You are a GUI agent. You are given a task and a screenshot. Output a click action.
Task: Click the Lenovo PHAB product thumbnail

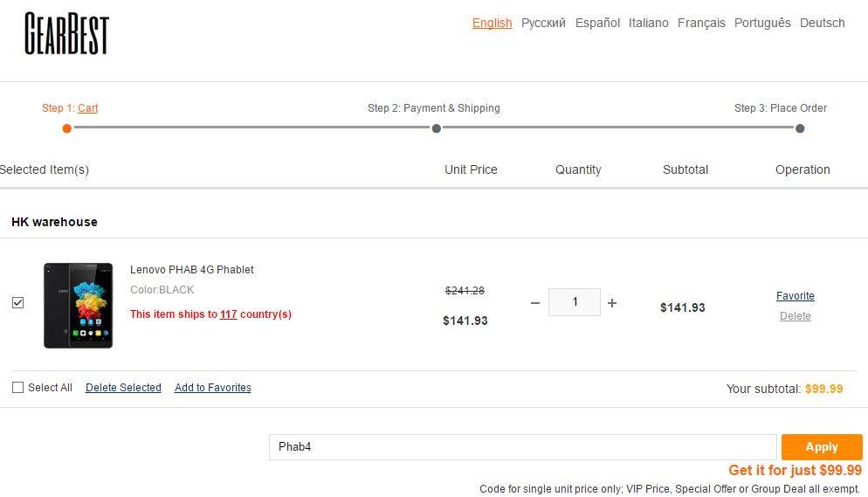click(79, 305)
